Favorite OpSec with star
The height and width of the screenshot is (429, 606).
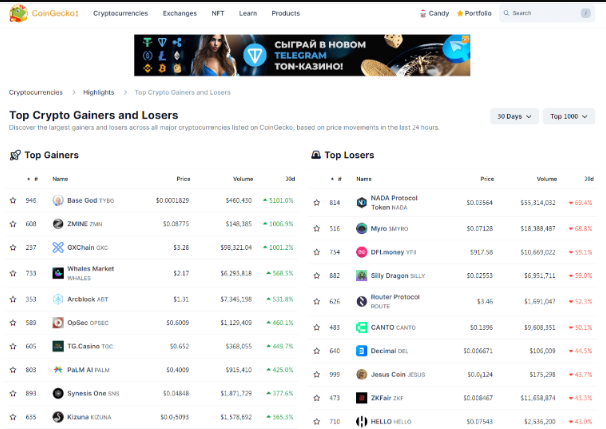13,323
